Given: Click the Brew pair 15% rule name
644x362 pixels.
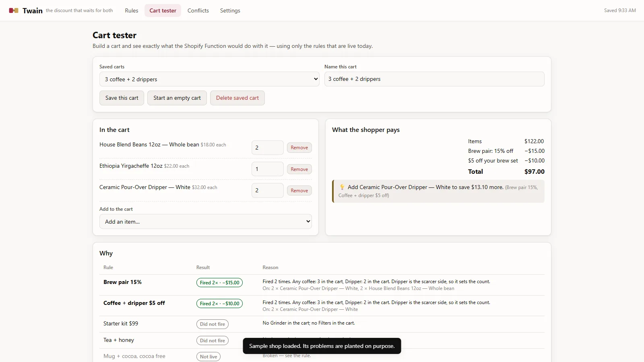Looking at the screenshot, I should point(122,282).
